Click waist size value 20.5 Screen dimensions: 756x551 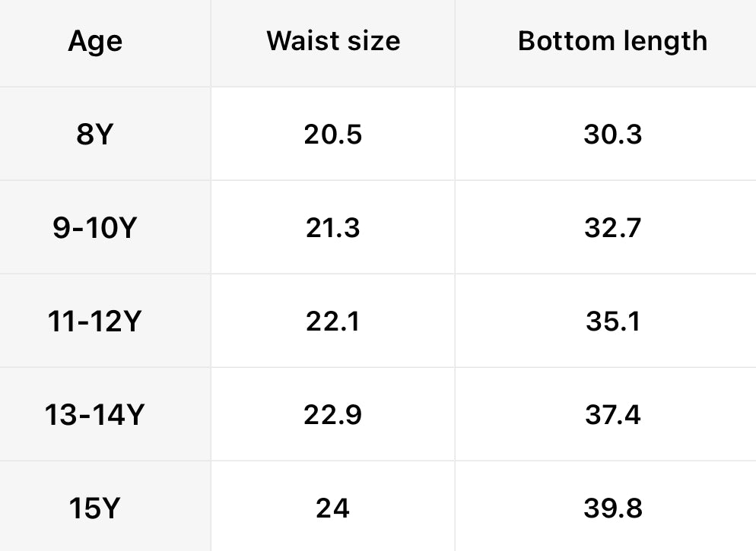click(333, 135)
